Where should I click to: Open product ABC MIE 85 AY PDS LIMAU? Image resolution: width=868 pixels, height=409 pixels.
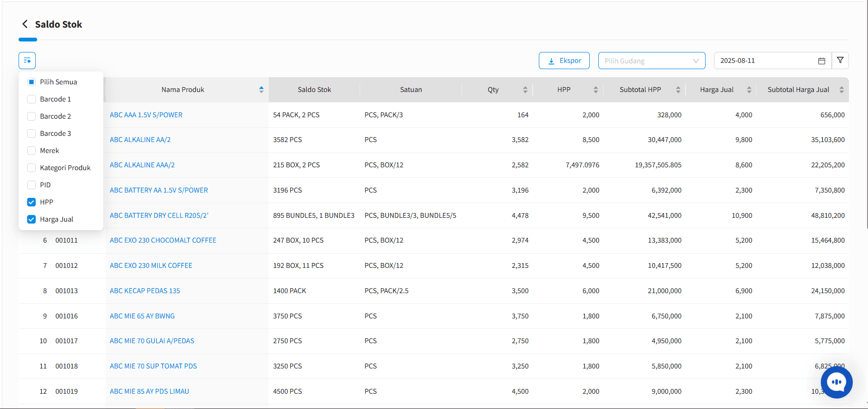[x=149, y=391]
